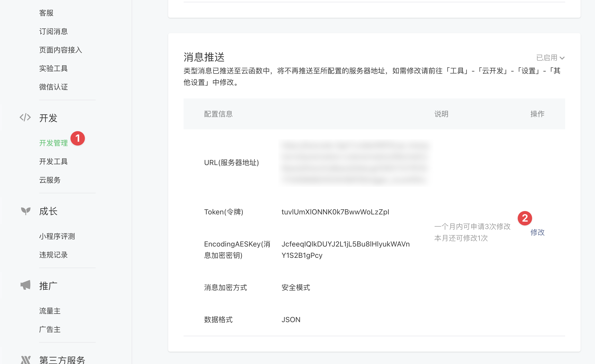Open 违规记录 sidebar item
The height and width of the screenshot is (364, 595).
pyautogui.click(x=53, y=255)
